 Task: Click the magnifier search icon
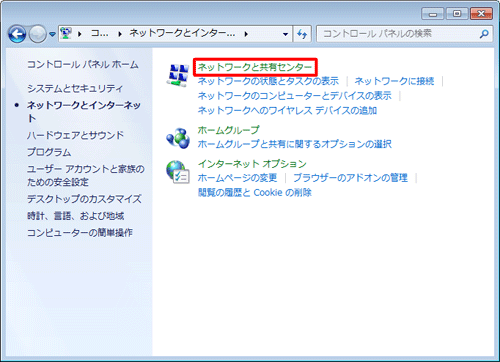click(484, 34)
